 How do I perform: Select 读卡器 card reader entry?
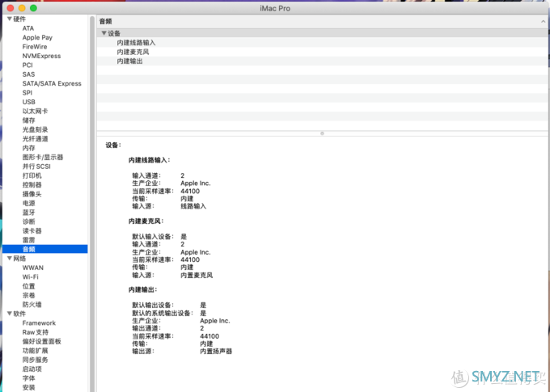click(32, 230)
